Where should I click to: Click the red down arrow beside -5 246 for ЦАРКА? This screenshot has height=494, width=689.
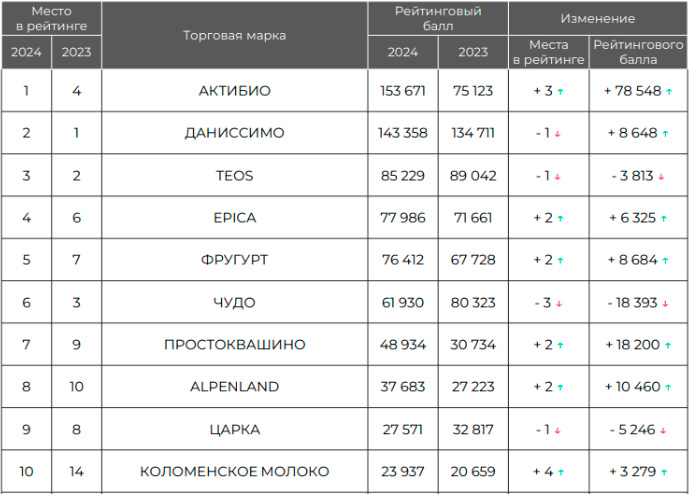tap(663, 431)
